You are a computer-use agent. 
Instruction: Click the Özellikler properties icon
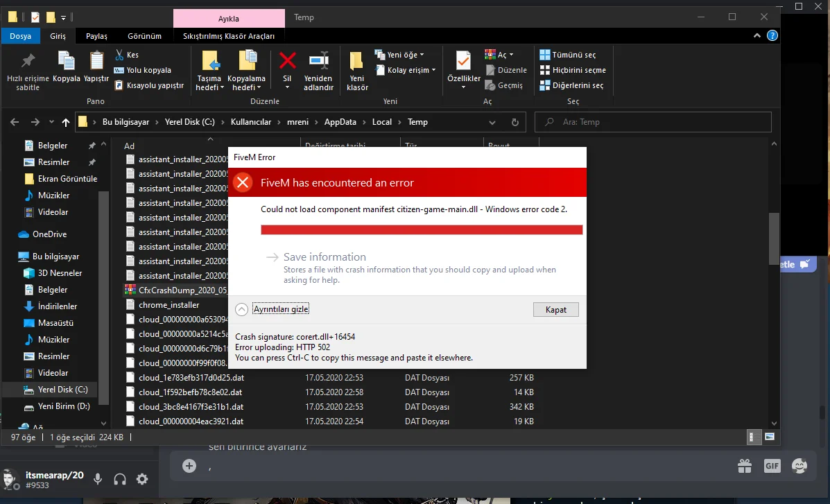[464, 60]
